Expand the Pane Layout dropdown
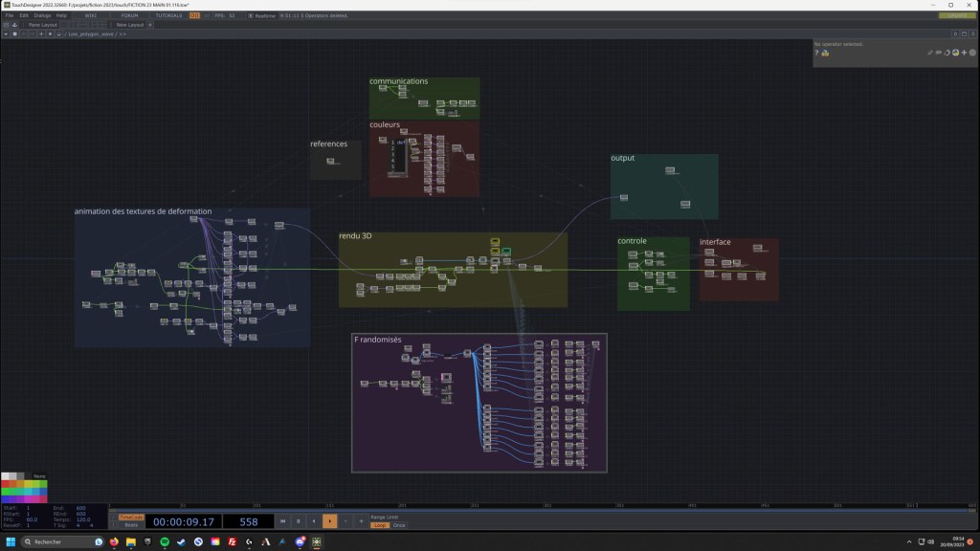Viewport: 980px width, 551px height. [44, 25]
